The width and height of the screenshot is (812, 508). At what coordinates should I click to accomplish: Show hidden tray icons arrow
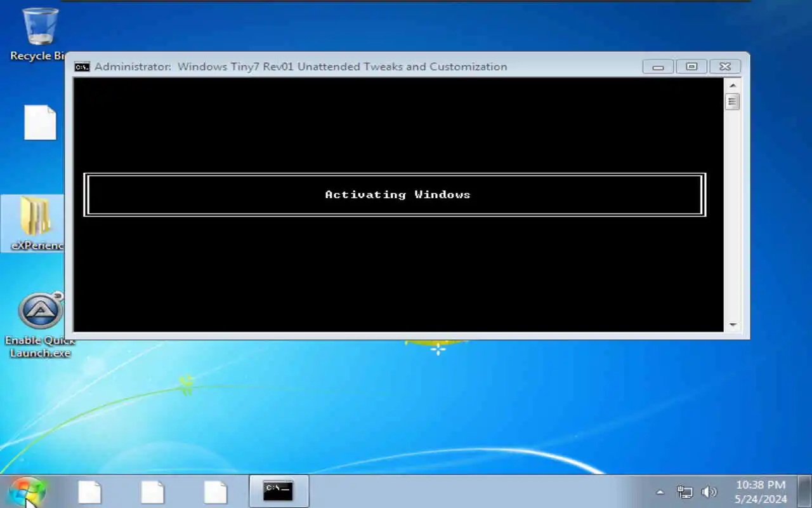point(660,492)
